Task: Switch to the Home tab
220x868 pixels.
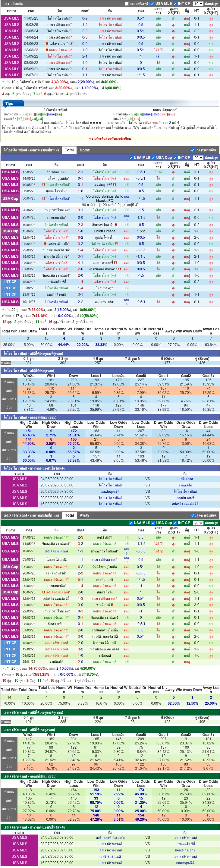Action: click(x=85, y=150)
